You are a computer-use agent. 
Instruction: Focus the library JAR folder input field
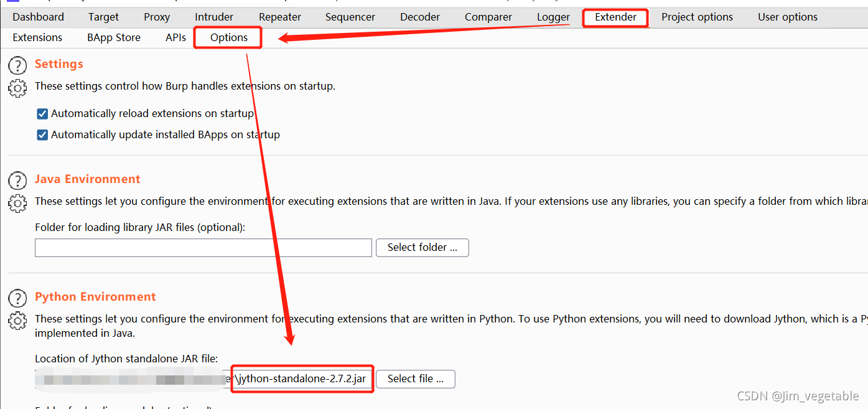click(x=203, y=247)
